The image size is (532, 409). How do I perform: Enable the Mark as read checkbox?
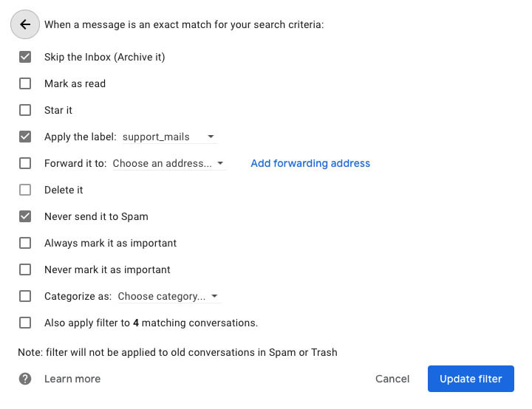(25, 83)
